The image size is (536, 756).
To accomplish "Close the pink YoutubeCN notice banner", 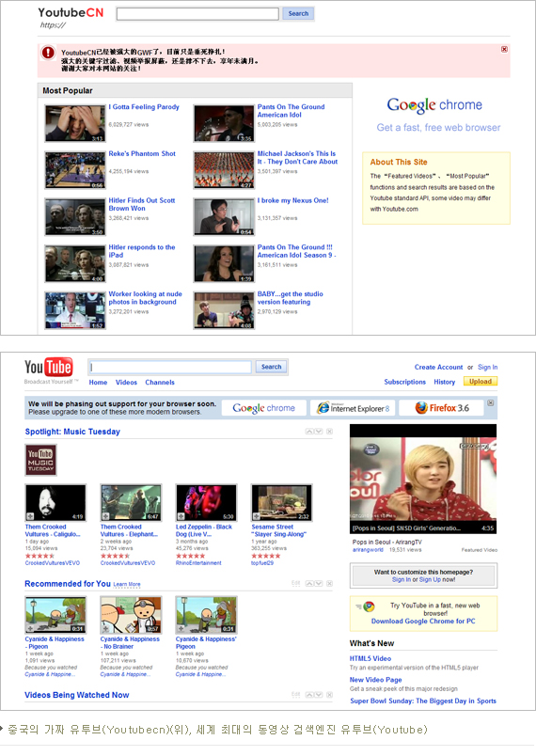I will [x=504, y=49].
